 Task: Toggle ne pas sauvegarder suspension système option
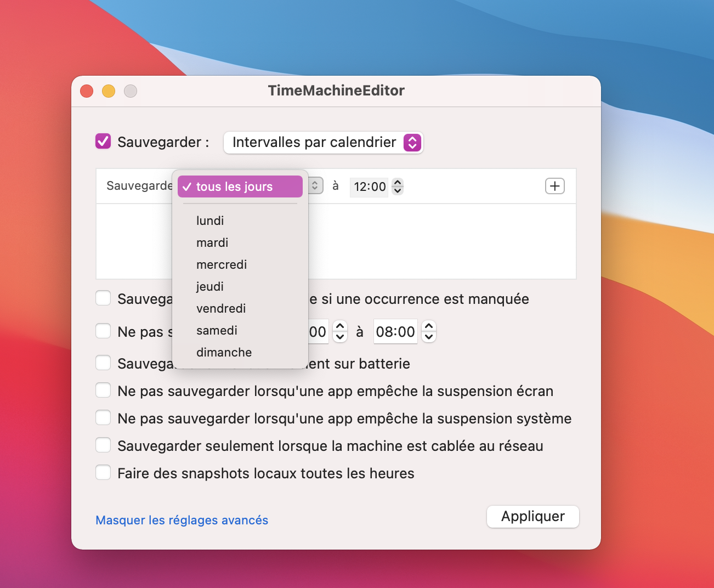click(x=103, y=418)
